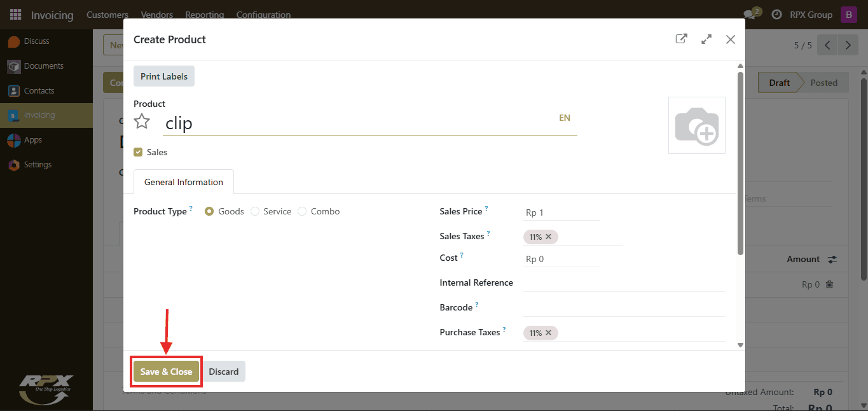The image size is (868, 411).
Task: Open the Documents app icon in sidebar
Action: click(14, 66)
